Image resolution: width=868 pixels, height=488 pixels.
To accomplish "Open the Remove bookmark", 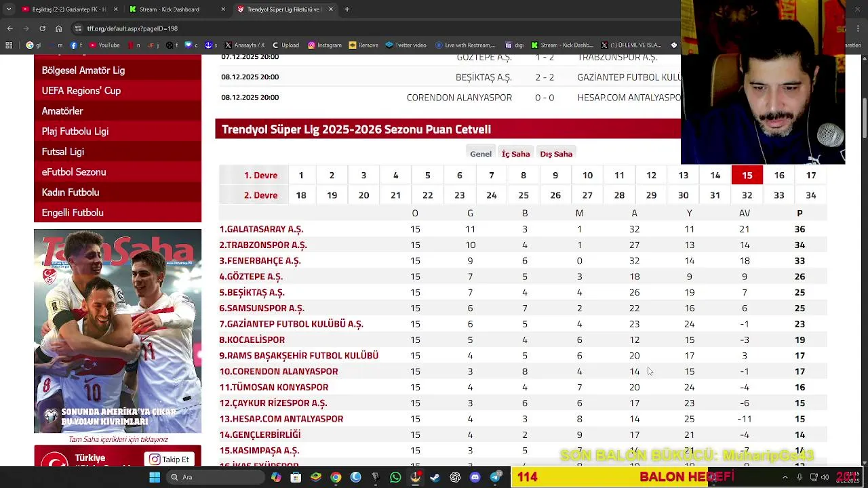I will [363, 45].
